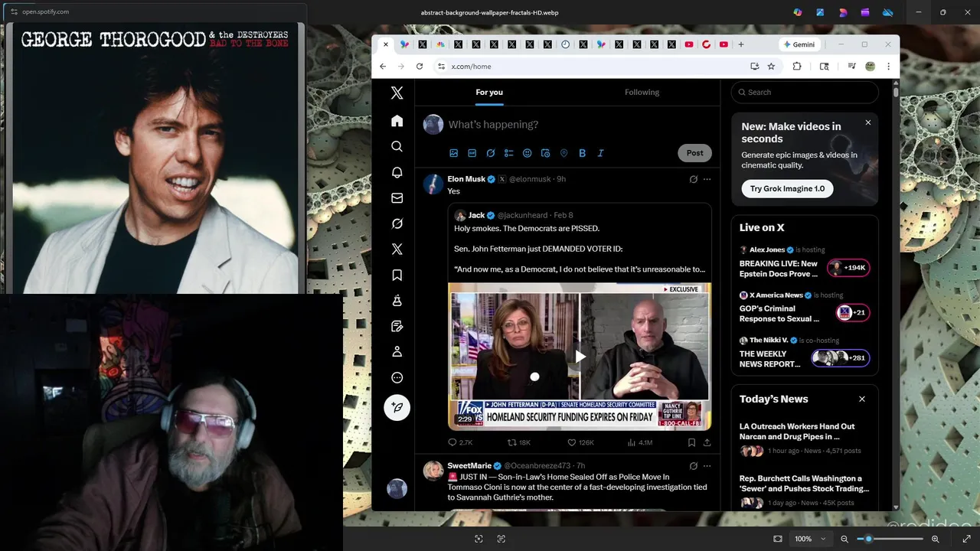Add media with the image icon in composer
This screenshot has width=980, height=551.
[453, 153]
